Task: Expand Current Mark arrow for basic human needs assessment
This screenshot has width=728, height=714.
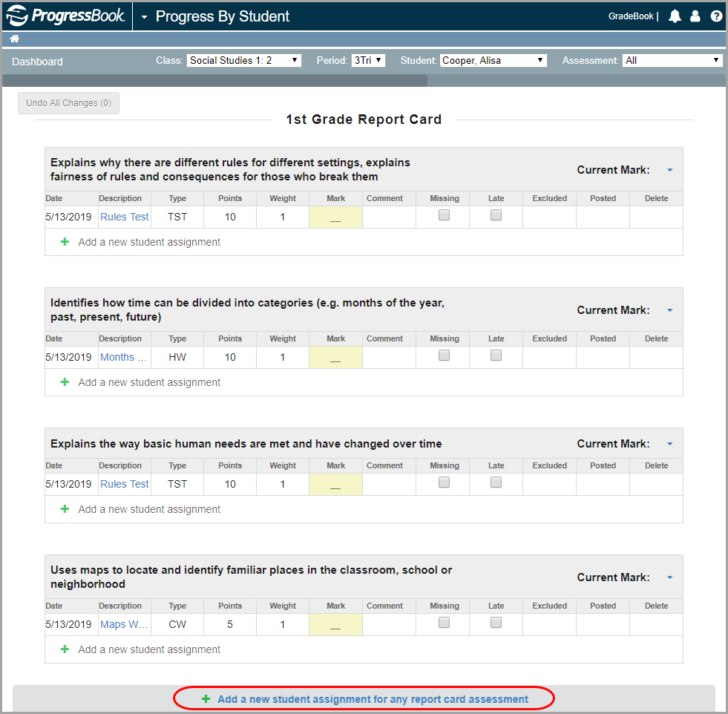Action: click(x=670, y=444)
